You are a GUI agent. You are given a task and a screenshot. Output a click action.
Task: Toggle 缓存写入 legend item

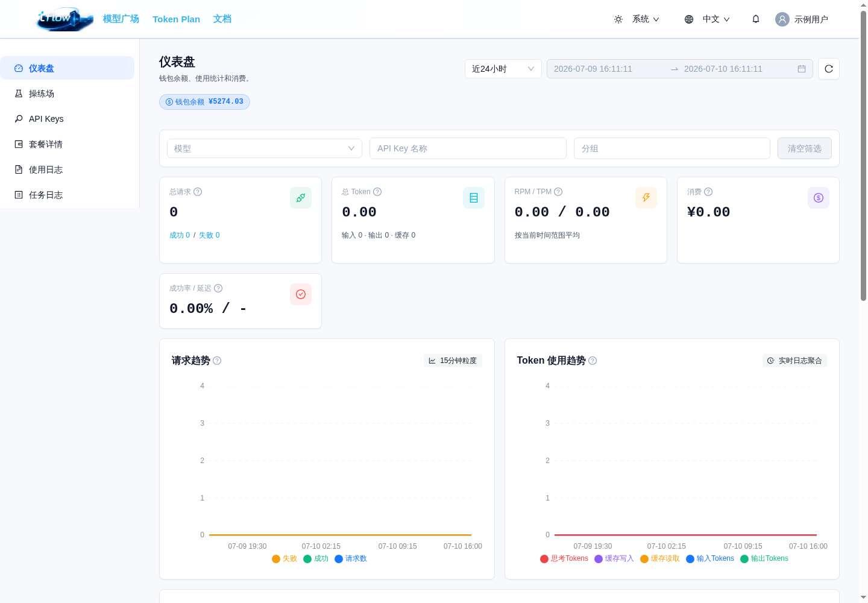click(x=614, y=559)
